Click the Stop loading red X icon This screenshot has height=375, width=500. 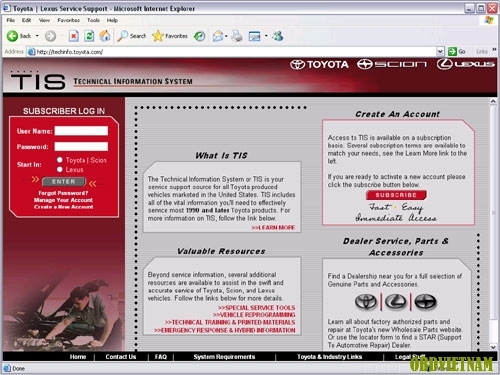[74, 36]
